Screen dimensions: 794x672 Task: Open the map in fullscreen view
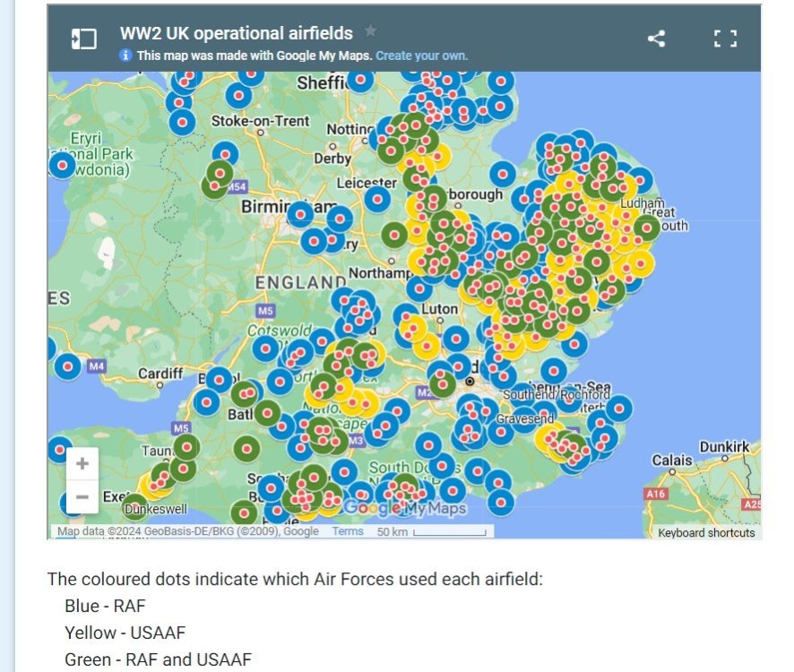[x=725, y=39]
